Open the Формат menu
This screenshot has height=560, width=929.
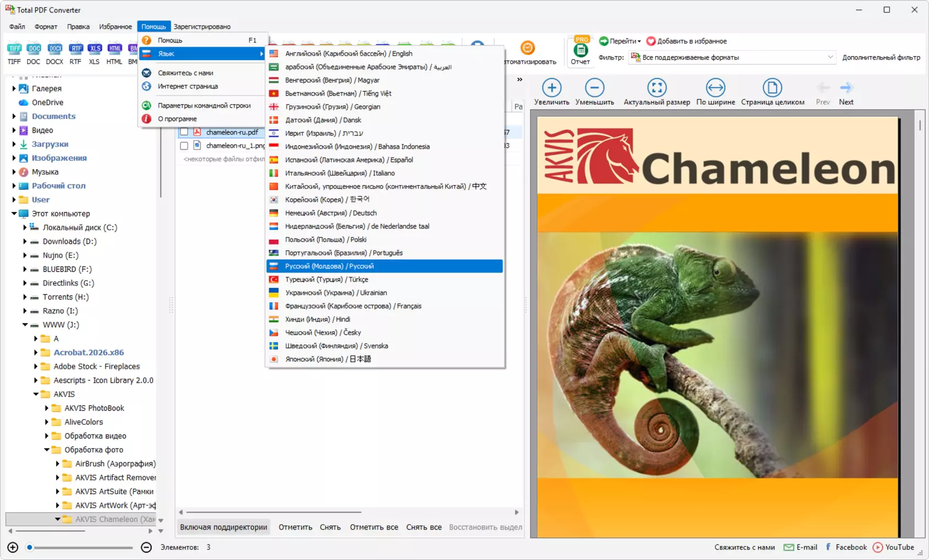coord(46,26)
